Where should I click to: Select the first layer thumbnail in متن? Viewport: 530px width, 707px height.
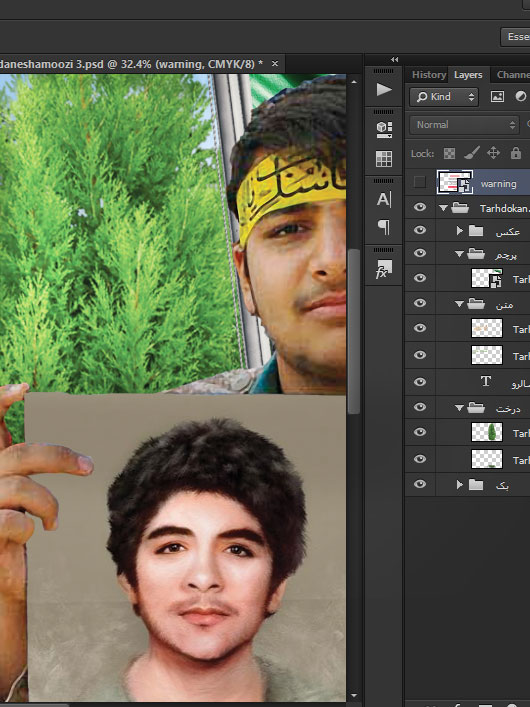(x=487, y=328)
